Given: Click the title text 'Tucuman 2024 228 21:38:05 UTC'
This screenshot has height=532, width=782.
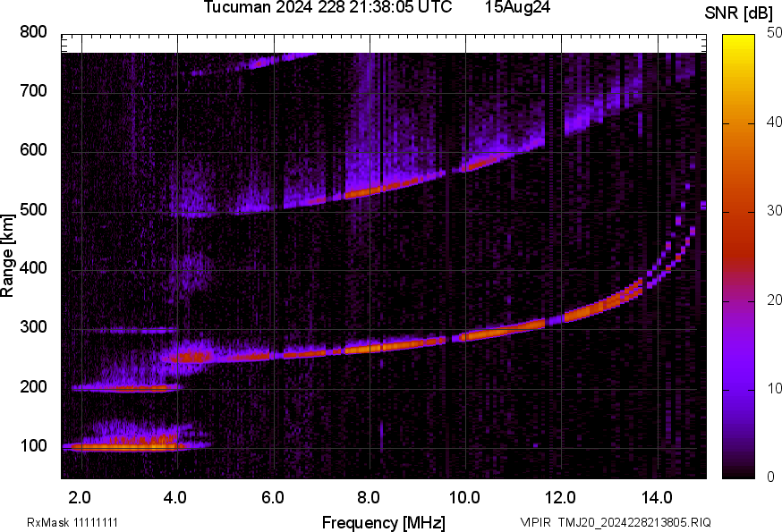Looking at the screenshot, I should (x=327, y=7).
